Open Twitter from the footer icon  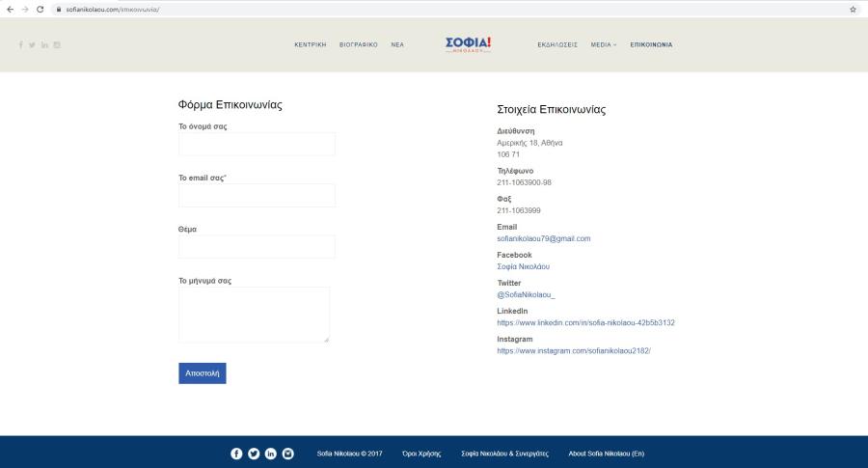point(254,454)
